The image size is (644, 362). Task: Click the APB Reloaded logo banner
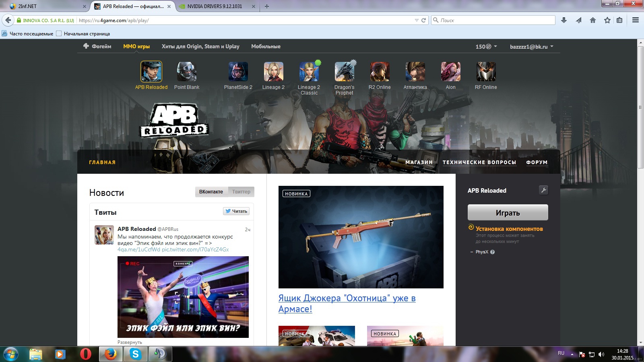tap(174, 121)
